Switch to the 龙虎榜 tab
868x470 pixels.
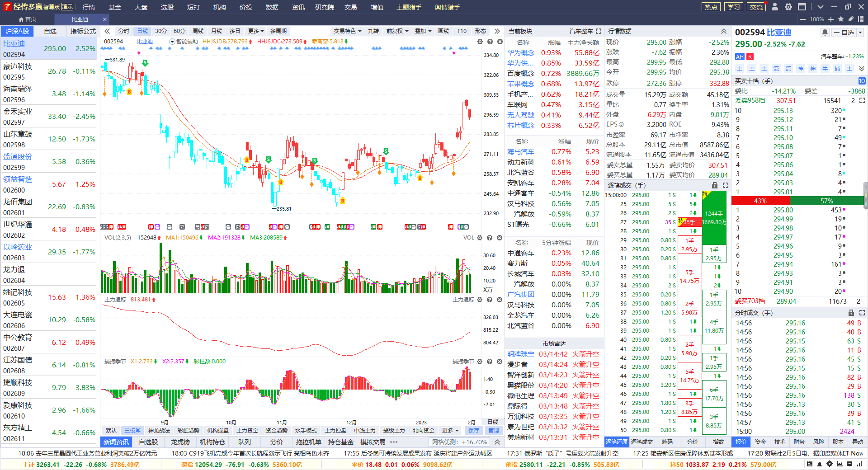coord(180,442)
